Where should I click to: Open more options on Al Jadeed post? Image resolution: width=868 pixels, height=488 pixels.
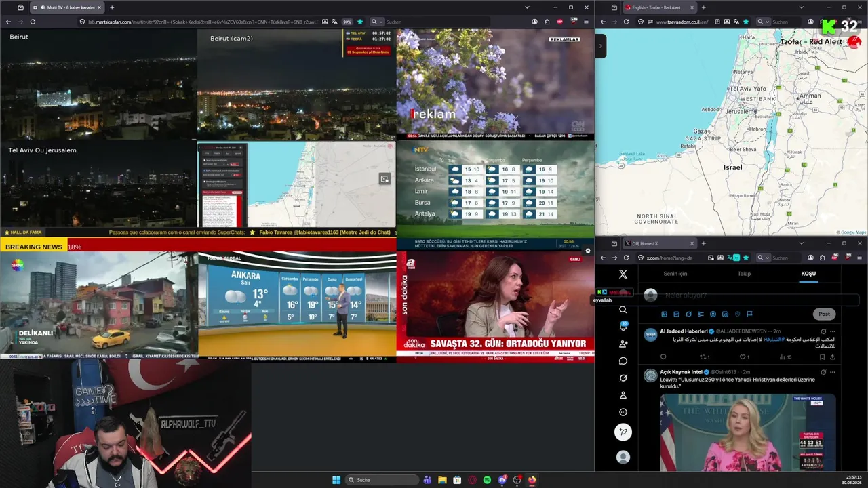click(x=832, y=331)
